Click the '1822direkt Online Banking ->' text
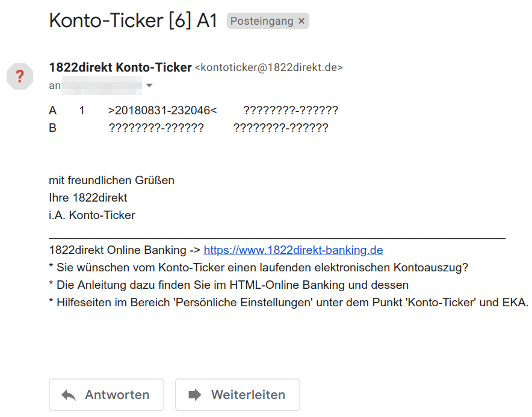The width and height of the screenshot is (532, 417). pyautogui.click(x=125, y=250)
